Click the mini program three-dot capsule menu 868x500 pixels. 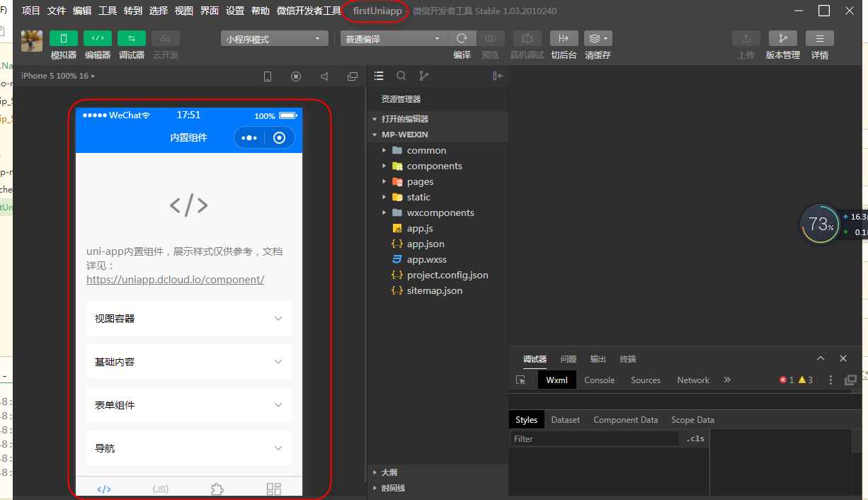click(x=249, y=138)
